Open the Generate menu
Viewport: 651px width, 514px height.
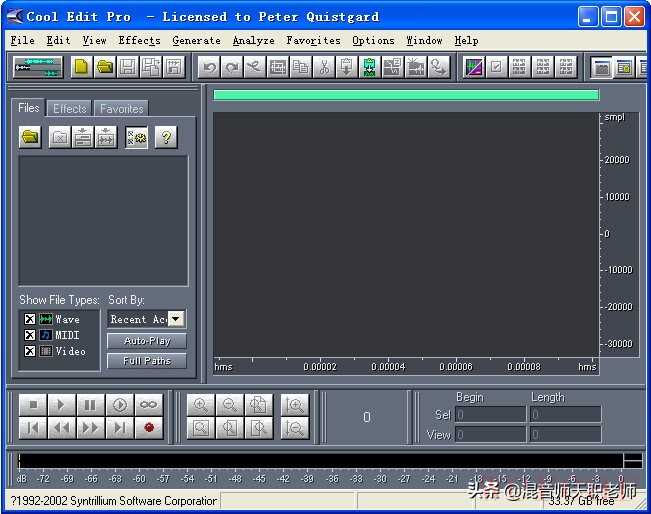pos(196,41)
